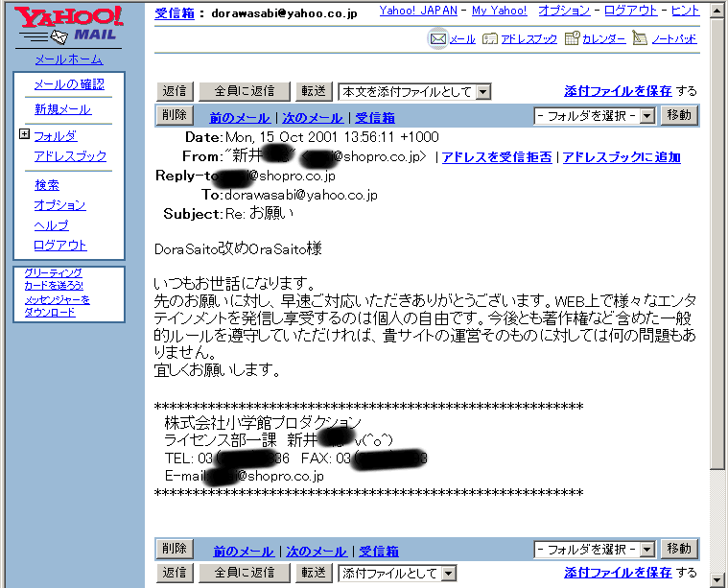Click top 添付ファイルを保存 link

(618, 91)
